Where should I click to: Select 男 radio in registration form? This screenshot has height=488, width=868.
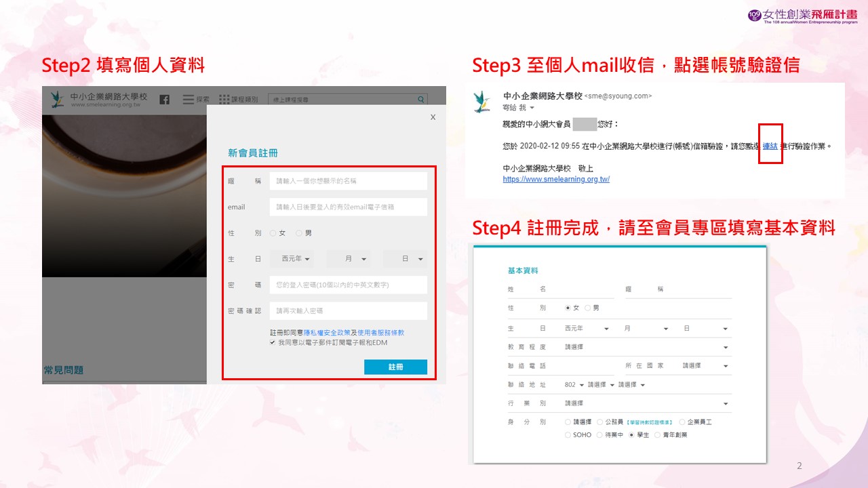(299, 233)
